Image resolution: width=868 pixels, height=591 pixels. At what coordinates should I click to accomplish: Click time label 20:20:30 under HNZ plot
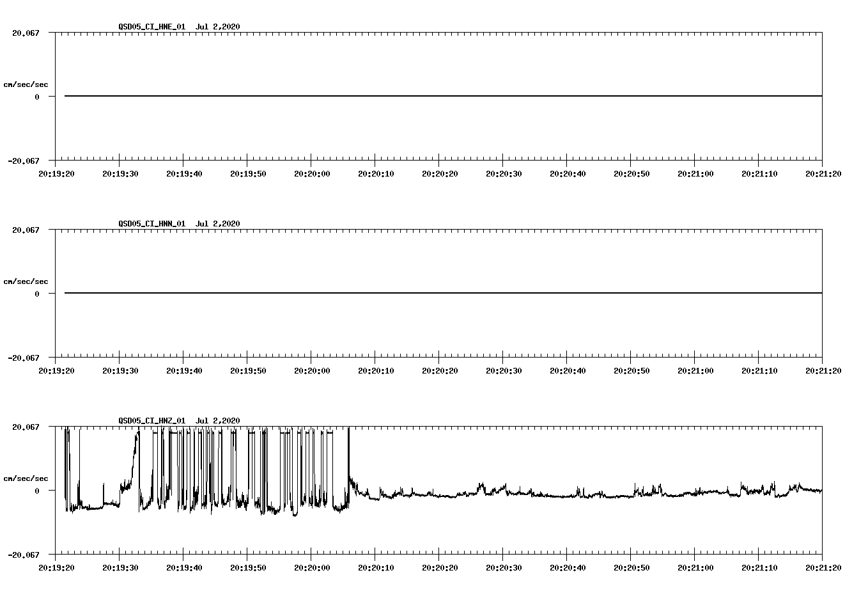pos(504,568)
